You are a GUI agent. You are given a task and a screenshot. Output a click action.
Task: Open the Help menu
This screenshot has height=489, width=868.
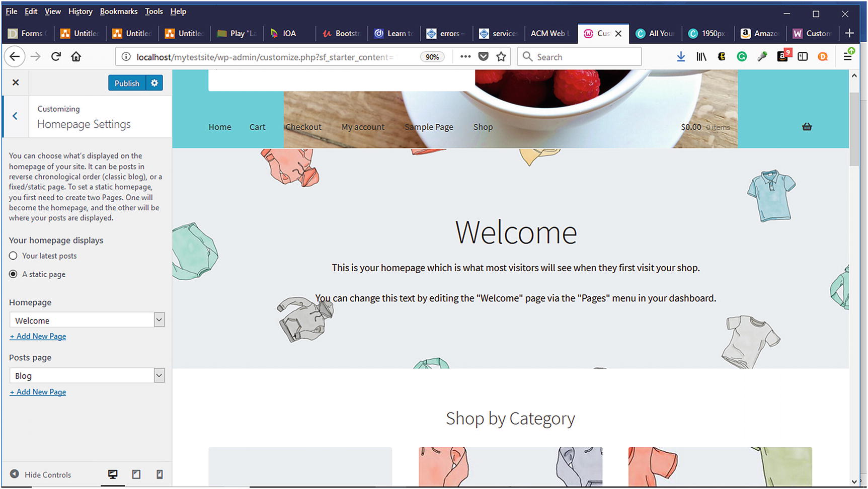tap(178, 11)
